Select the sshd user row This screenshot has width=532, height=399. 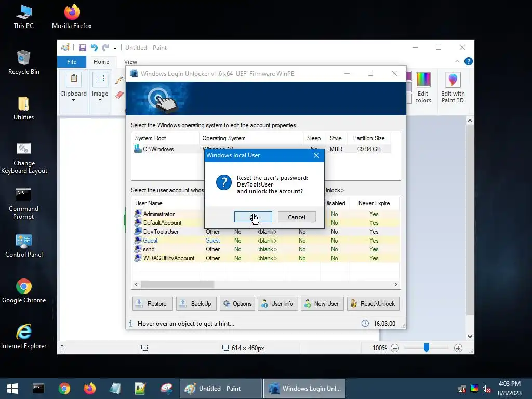[267, 249]
